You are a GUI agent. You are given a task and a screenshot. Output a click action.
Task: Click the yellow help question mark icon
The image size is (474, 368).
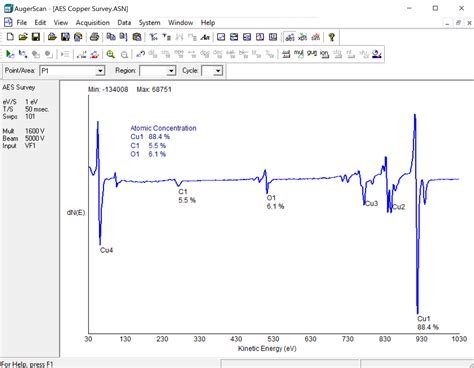click(332, 37)
